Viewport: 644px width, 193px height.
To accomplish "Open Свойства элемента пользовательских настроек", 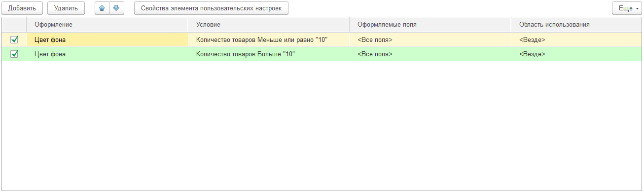I will coord(211,8).
